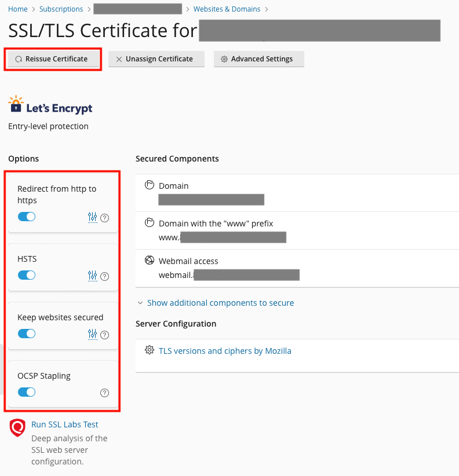Switch off OCSP Stapling
Screen dimensions: 459x476
coord(27,392)
